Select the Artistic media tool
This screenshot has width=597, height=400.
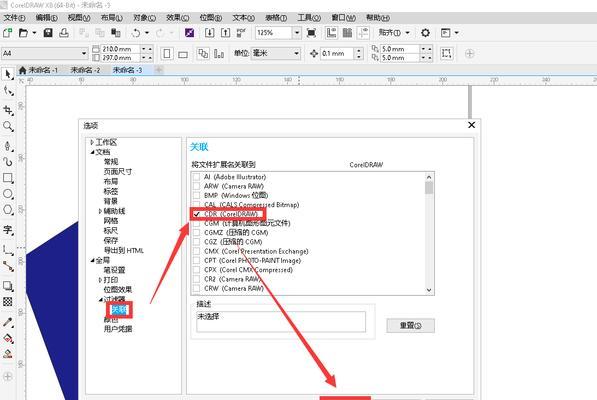tap(8, 162)
